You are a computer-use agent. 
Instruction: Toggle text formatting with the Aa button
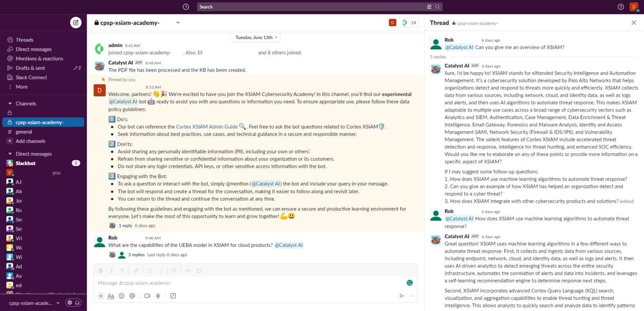click(110, 296)
